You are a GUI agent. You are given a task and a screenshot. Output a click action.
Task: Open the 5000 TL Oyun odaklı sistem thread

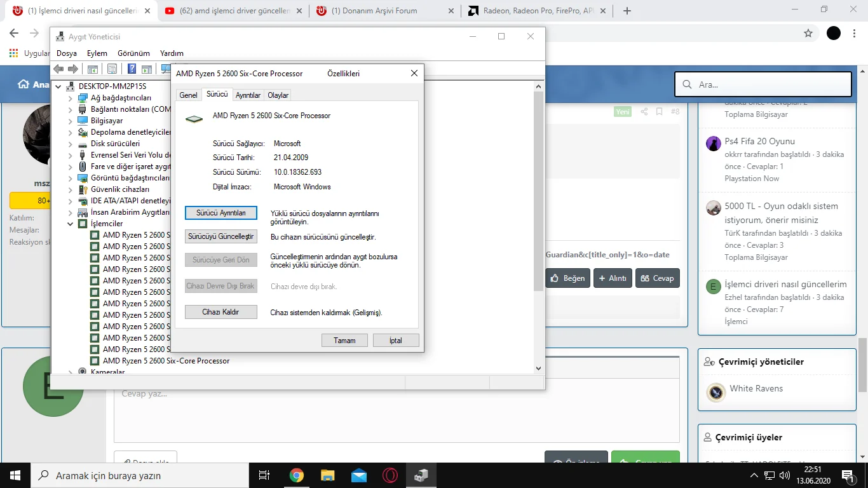click(x=782, y=213)
